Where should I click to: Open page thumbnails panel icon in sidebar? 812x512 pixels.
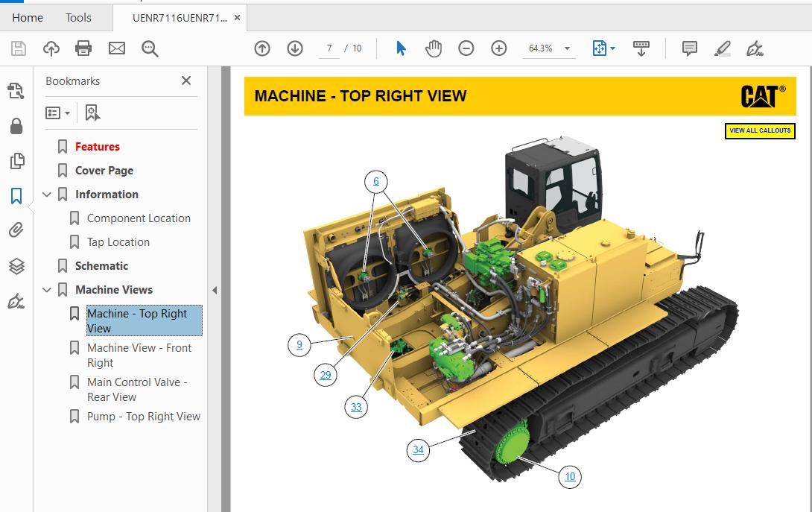point(16,91)
